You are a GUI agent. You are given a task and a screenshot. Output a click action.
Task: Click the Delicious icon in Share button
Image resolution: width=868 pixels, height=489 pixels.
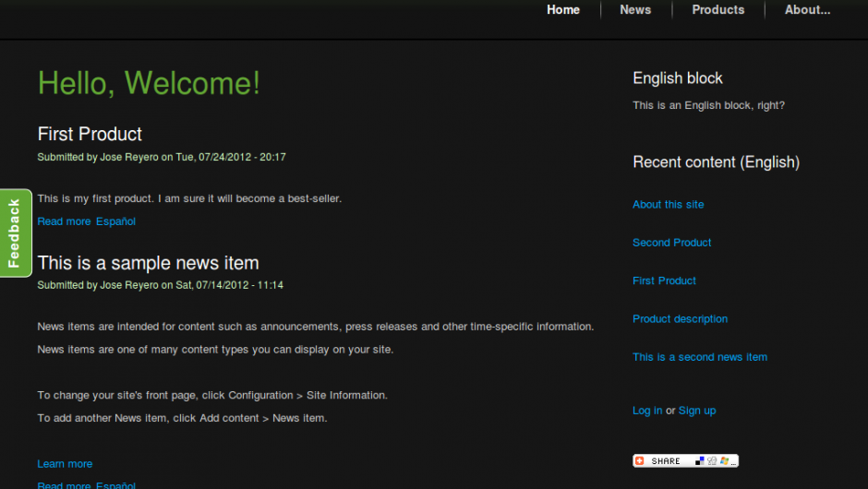(699, 460)
